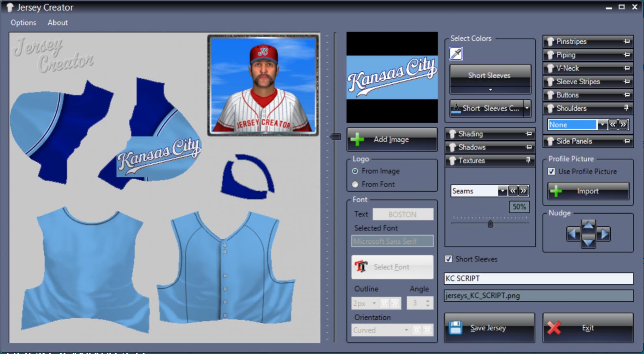Click the Short Sleeves color button
Image resolution: width=644 pixels, height=354 pixels.
pyautogui.click(x=490, y=75)
